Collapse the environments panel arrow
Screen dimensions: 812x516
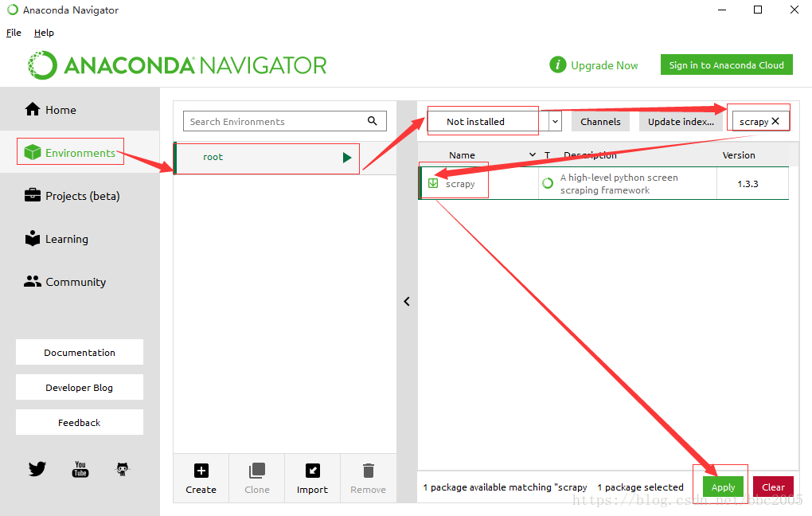pos(407,302)
